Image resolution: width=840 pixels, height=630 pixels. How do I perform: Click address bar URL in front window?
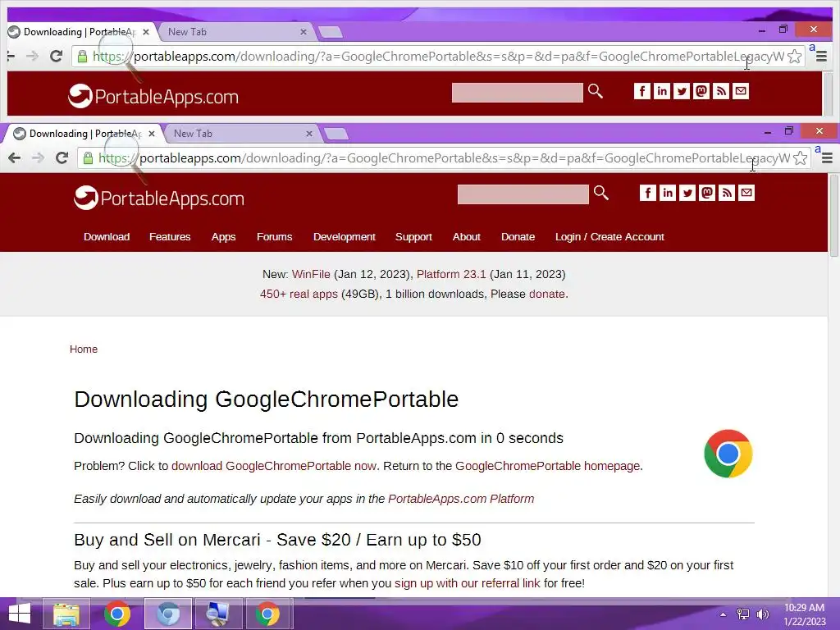click(x=444, y=158)
